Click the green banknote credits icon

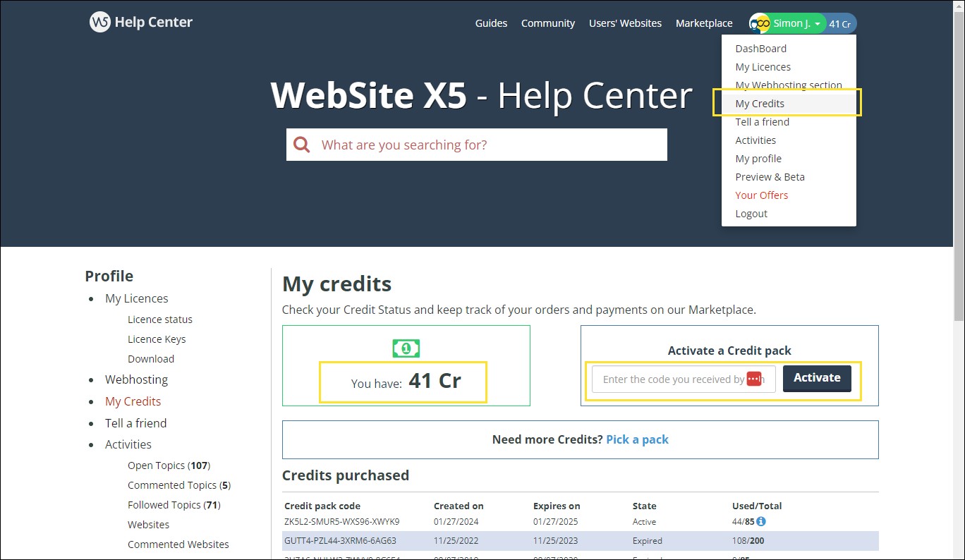click(406, 348)
